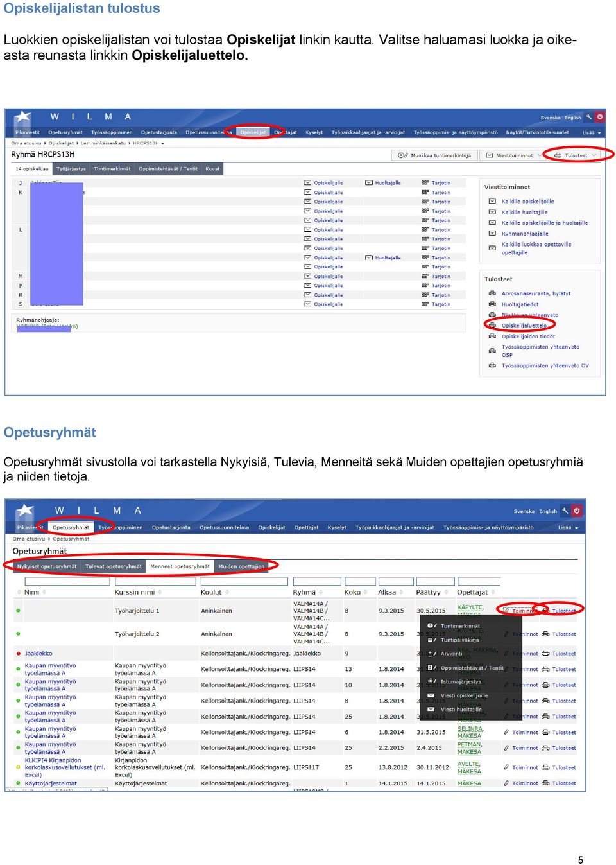
Task: Click sort arrows next to Koulut header
Action: click(x=227, y=592)
